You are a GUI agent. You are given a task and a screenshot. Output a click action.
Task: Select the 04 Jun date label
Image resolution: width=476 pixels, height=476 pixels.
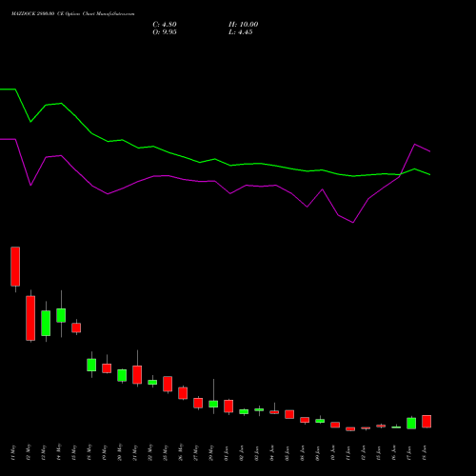click(272, 453)
